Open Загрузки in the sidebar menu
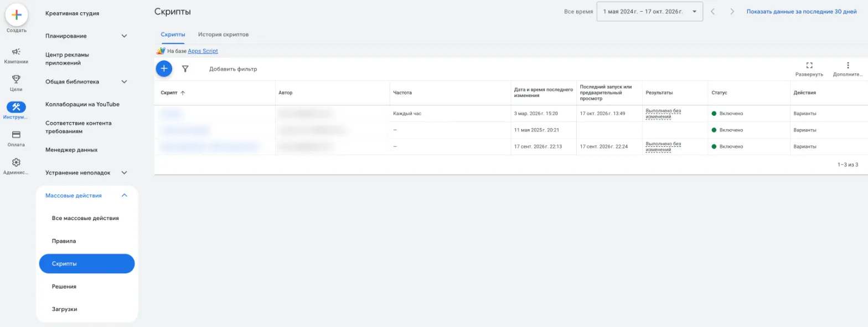The height and width of the screenshot is (327, 868). pyautogui.click(x=64, y=309)
